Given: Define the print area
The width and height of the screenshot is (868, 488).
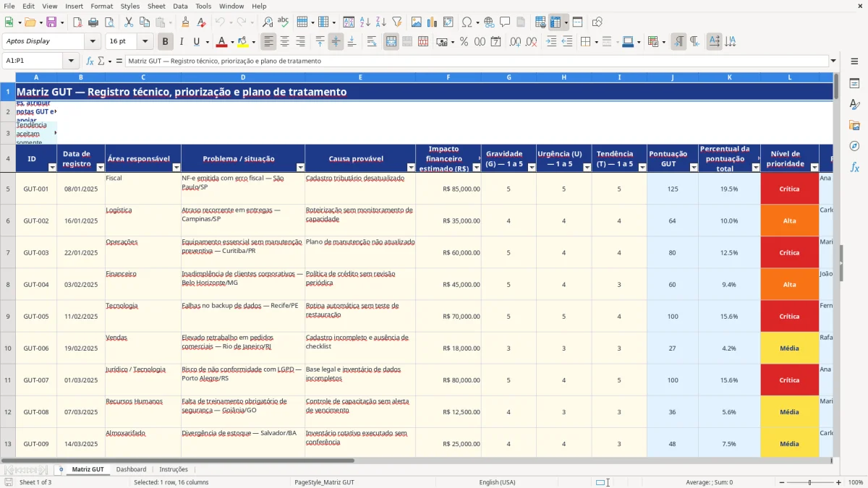Looking at the screenshot, I should [x=540, y=22].
